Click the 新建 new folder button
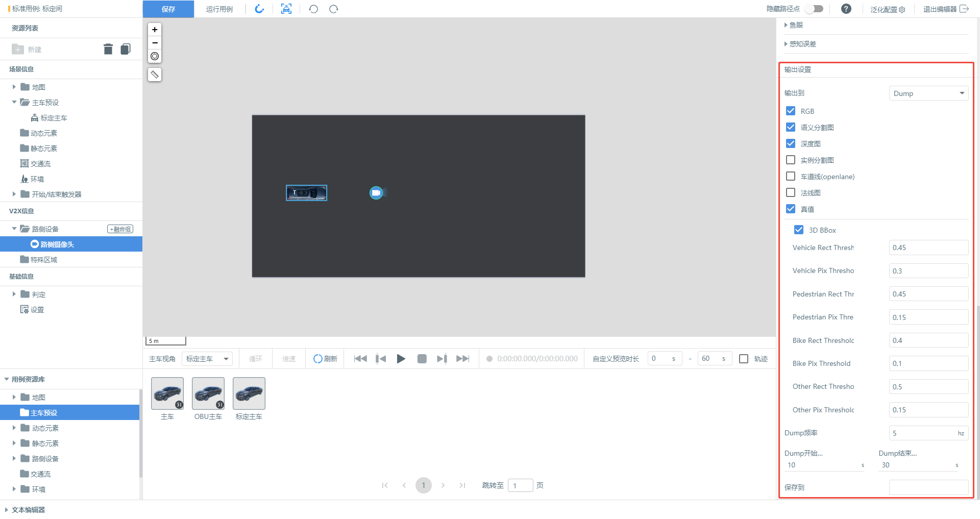The image size is (980, 519). [27, 49]
